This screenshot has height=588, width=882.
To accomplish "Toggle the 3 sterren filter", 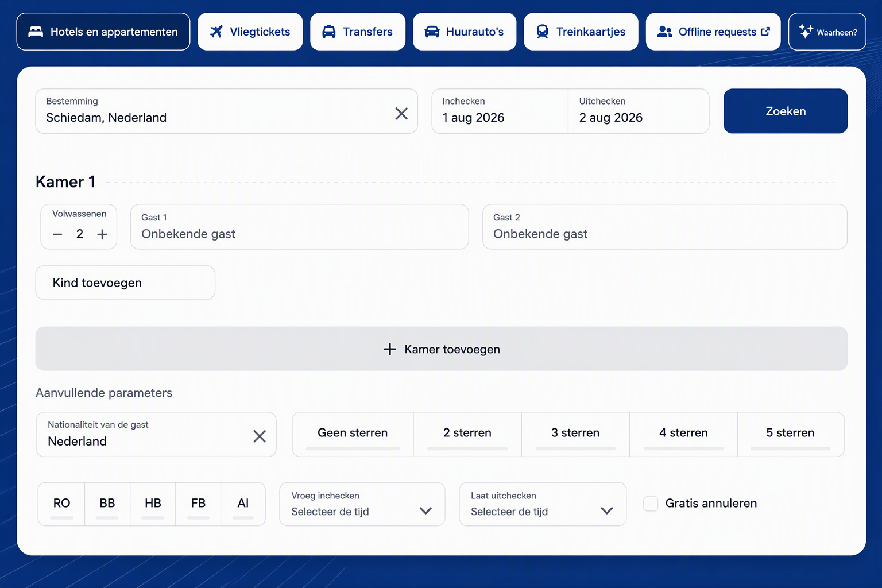I will 575,434.
